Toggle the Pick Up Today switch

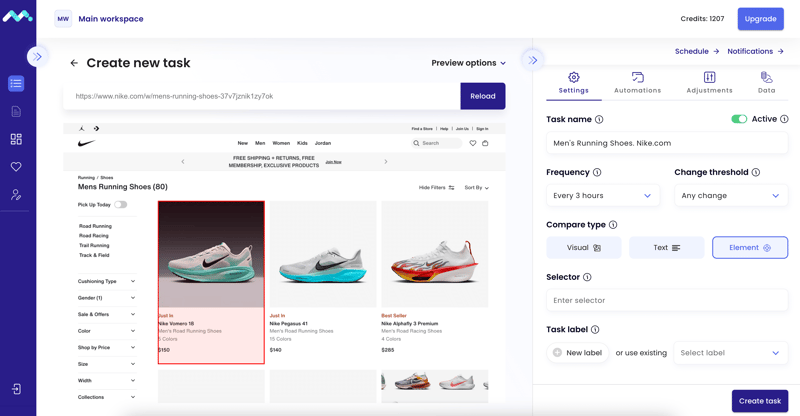120,204
